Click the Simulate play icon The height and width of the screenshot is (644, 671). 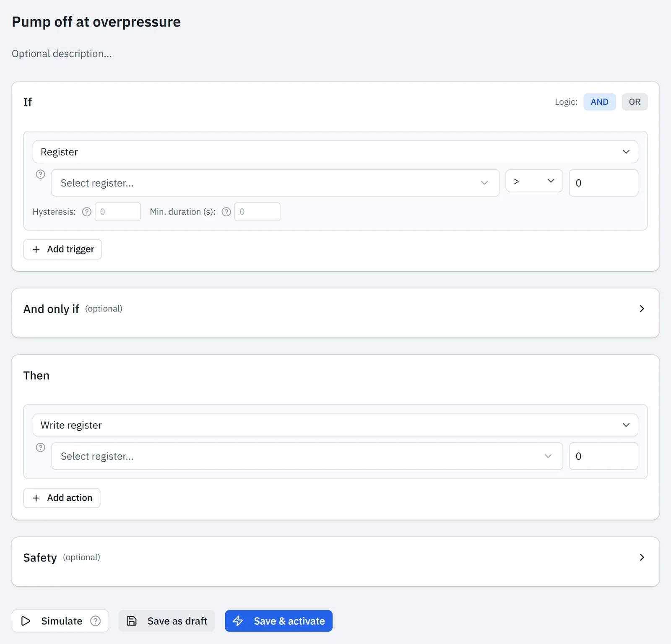coord(26,621)
